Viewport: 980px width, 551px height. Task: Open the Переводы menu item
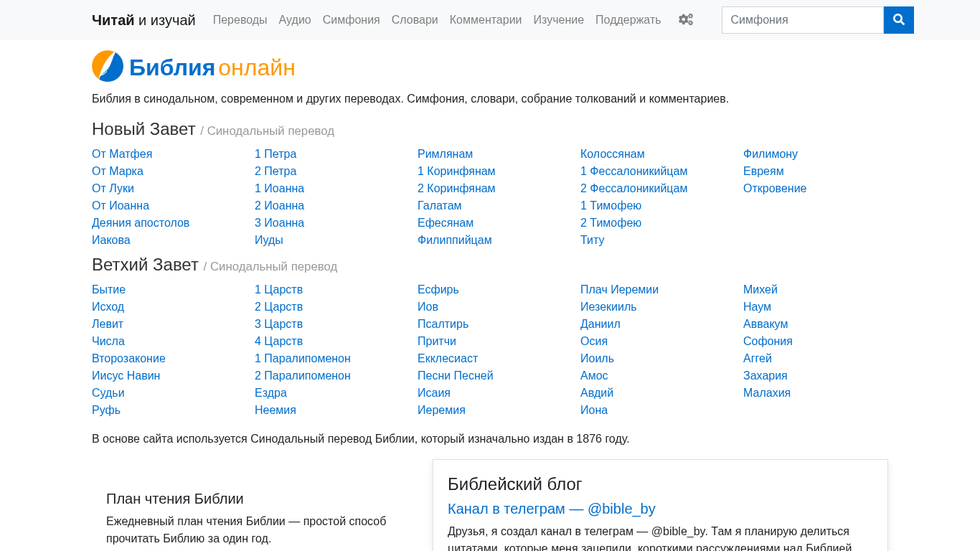click(240, 20)
